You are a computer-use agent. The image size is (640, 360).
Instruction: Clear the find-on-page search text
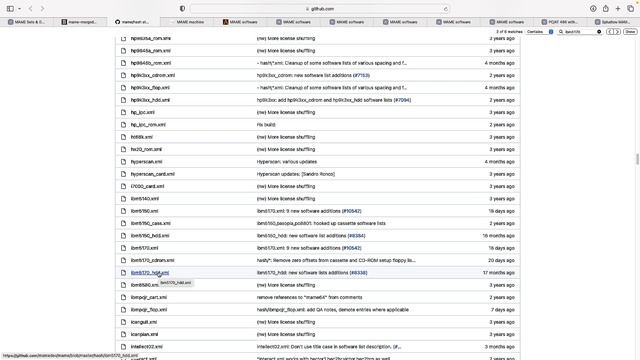(x=599, y=32)
